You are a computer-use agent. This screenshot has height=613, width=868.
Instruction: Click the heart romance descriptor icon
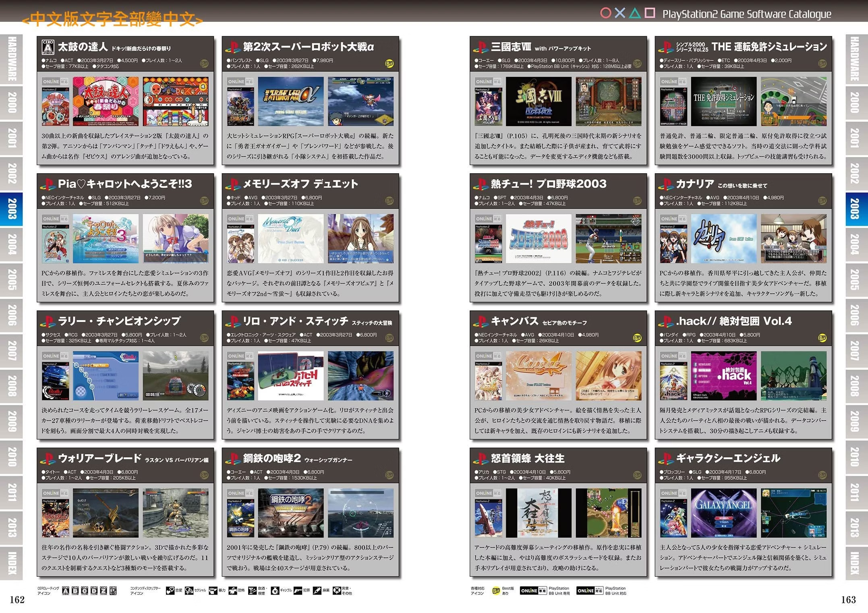click(x=170, y=590)
